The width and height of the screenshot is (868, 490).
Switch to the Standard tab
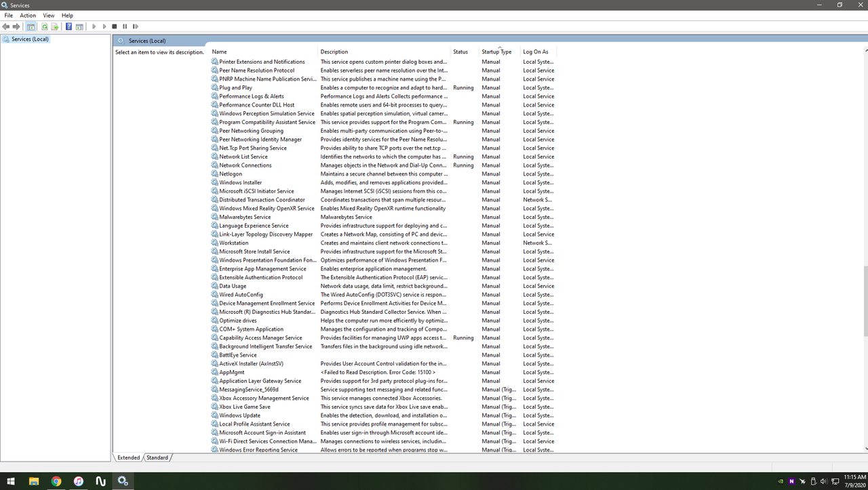157,457
